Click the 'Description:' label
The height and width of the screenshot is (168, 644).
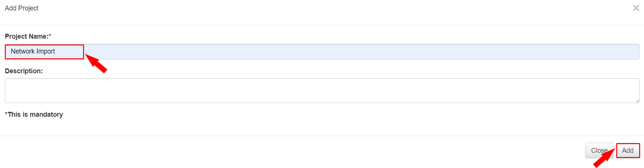(24, 71)
